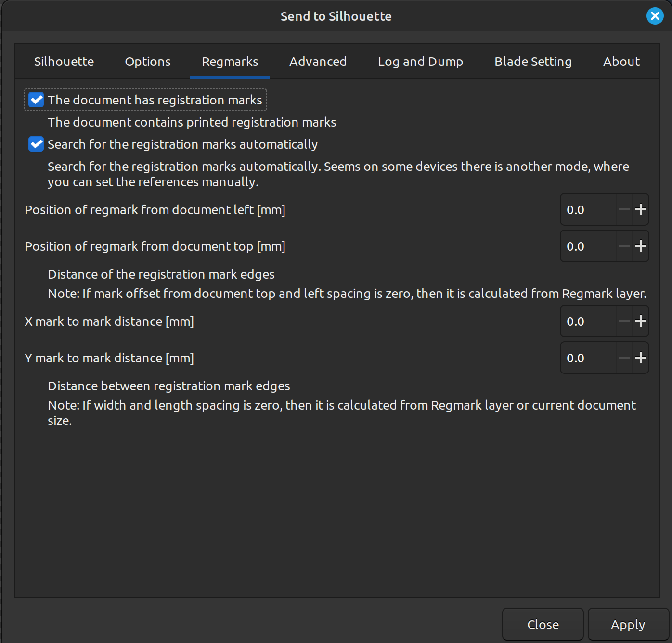Click the 'Send to Silhouette' title text

(336, 16)
